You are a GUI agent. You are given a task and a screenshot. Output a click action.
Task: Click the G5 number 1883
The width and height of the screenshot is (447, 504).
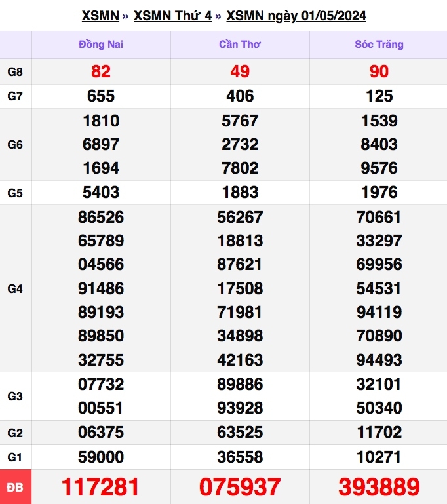pos(240,192)
